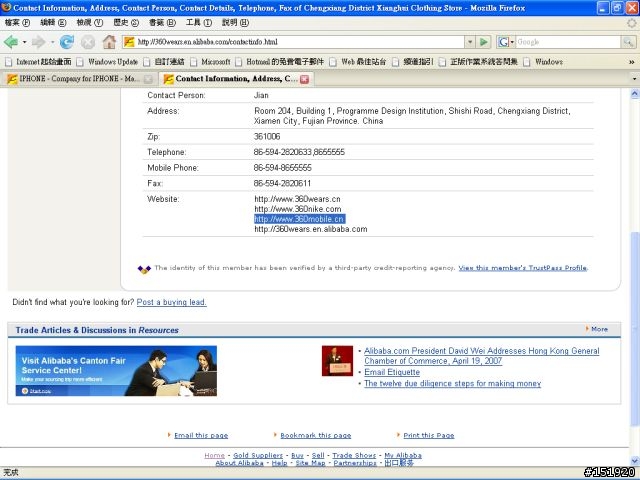Open the 檢視 (V) menu
The height and width of the screenshot is (480, 640).
[x=90, y=22]
